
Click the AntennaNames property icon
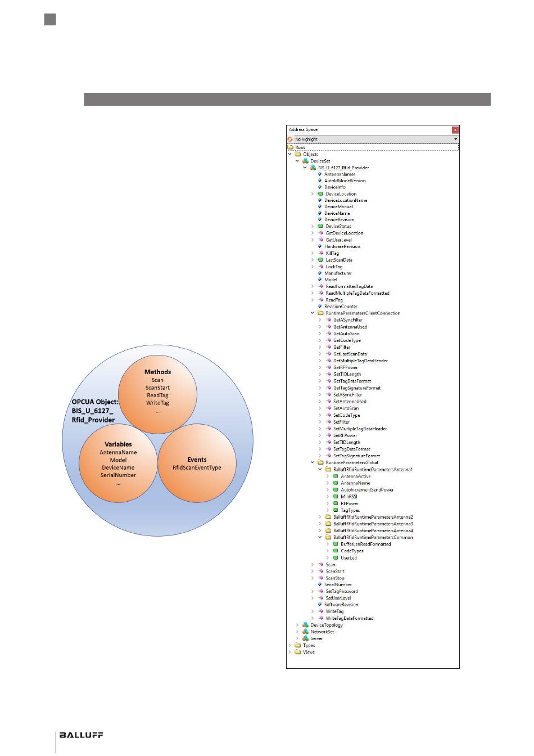click(x=320, y=174)
